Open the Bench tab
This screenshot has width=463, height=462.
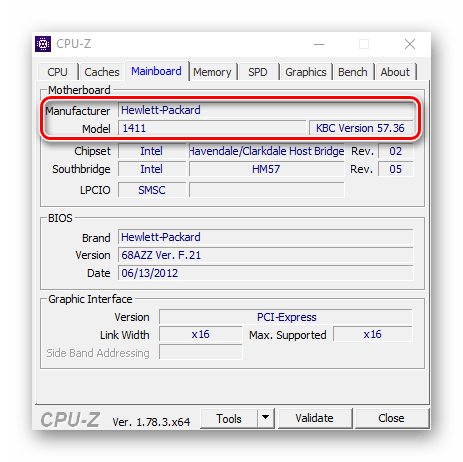(x=353, y=72)
